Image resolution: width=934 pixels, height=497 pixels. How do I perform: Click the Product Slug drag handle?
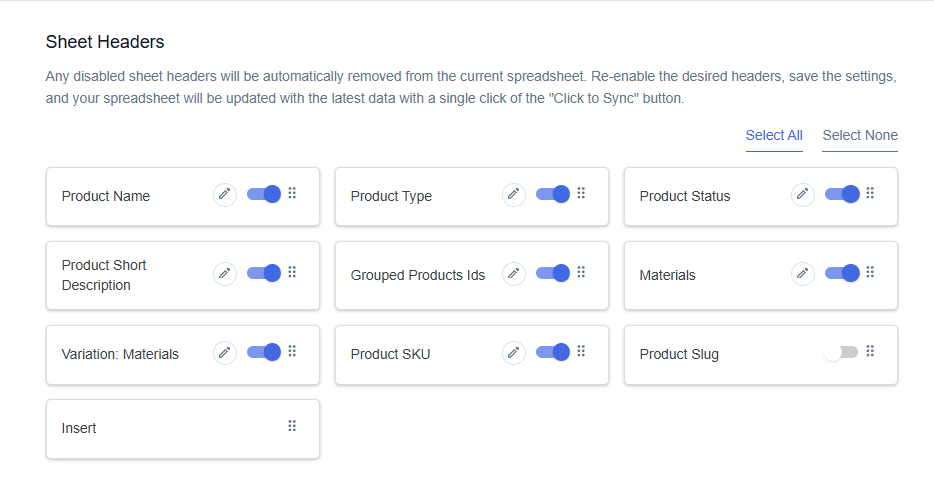pos(870,351)
